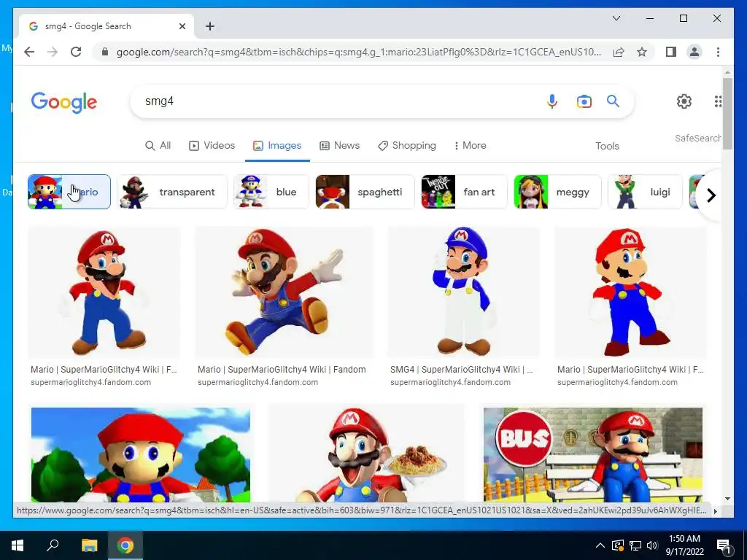Switch to the All results tab

pyautogui.click(x=158, y=146)
